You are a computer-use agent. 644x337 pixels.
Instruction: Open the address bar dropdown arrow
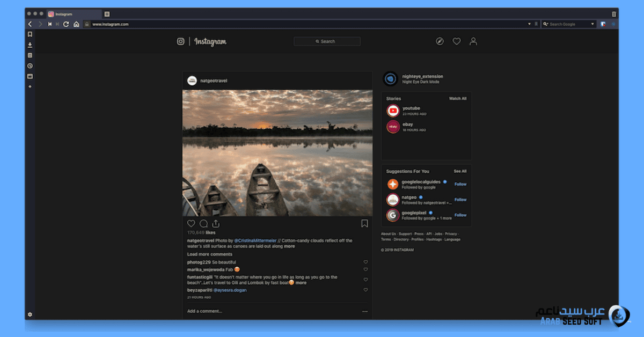[529, 24]
